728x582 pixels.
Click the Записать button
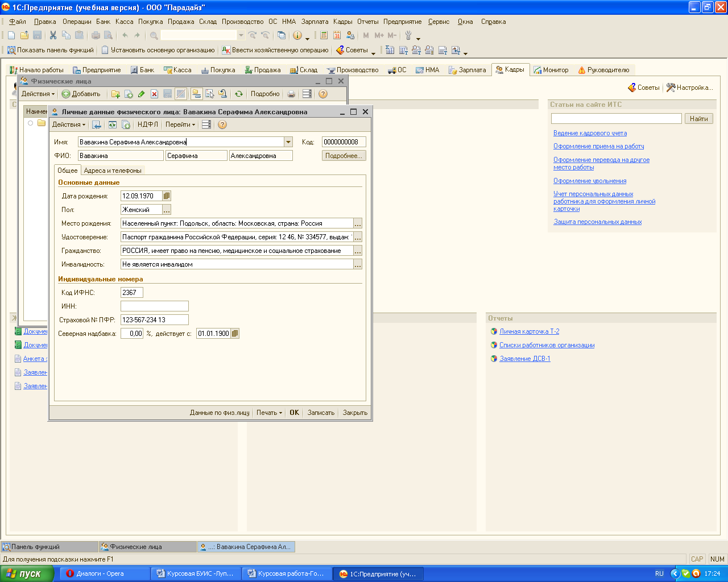pyautogui.click(x=321, y=413)
